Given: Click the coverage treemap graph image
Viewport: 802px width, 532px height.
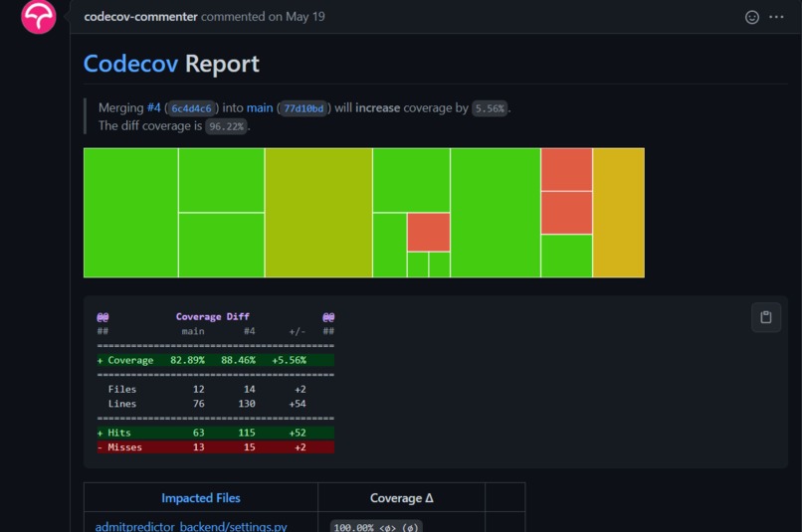Looking at the screenshot, I should click(364, 213).
